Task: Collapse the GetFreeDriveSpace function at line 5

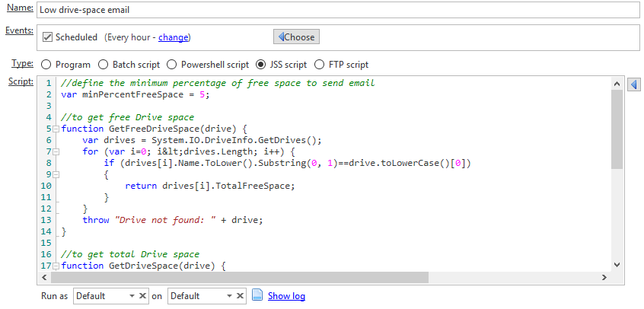Action: click(56, 129)
